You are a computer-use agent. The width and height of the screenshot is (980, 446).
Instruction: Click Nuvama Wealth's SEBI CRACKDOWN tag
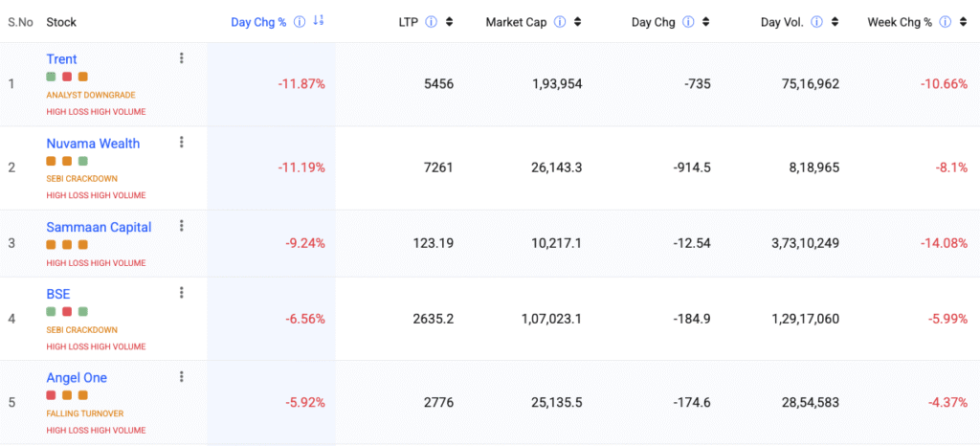[82, 179]
